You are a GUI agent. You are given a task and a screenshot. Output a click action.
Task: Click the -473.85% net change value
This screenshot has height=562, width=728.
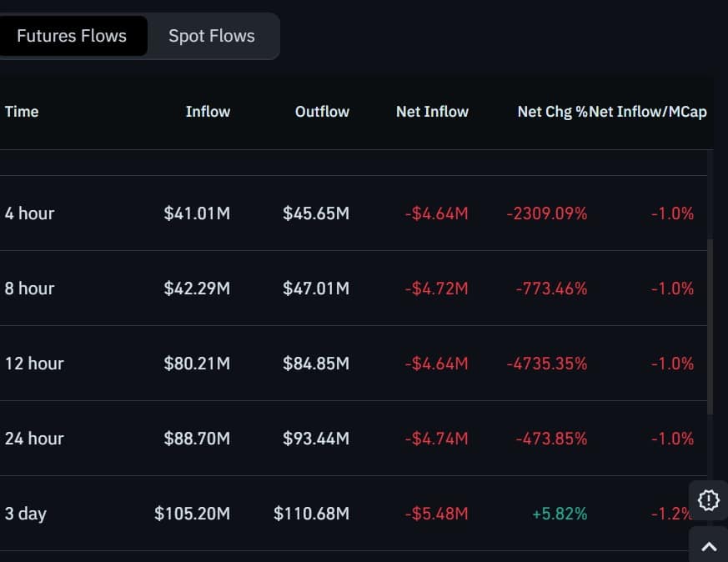551,439
